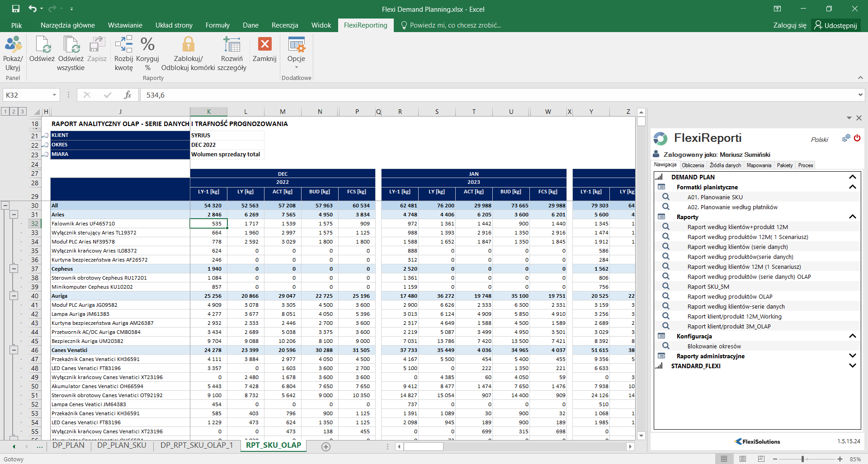Collapse the Auriga group outline button
868x464 pixels.
(14, 296)
